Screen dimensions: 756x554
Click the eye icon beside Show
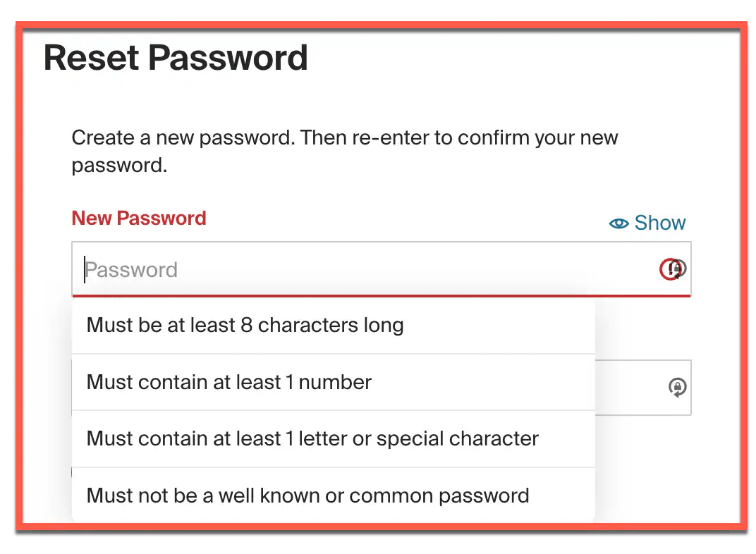618,223
